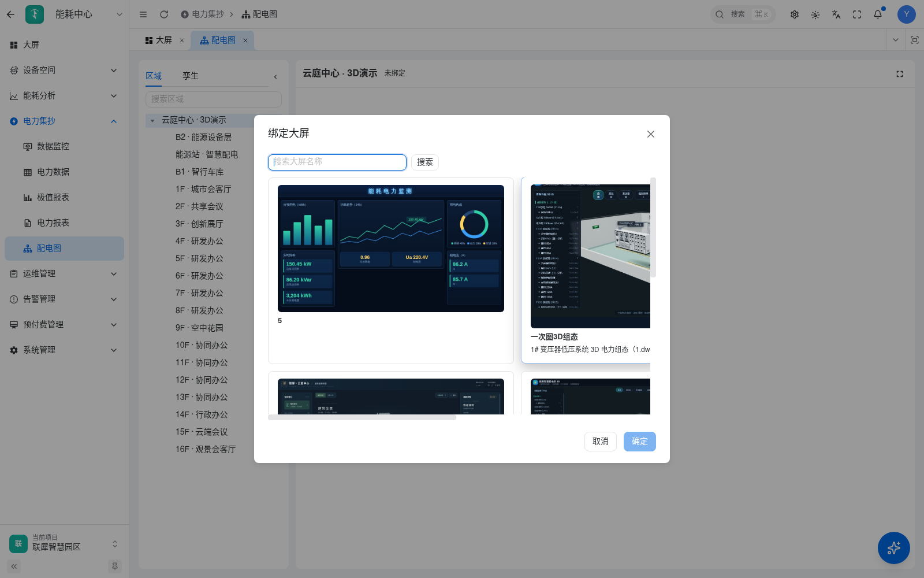The height and width of the screenshot is (578, 924).
Task: Switch to the 孪生 tab
Action: (191, 76)
